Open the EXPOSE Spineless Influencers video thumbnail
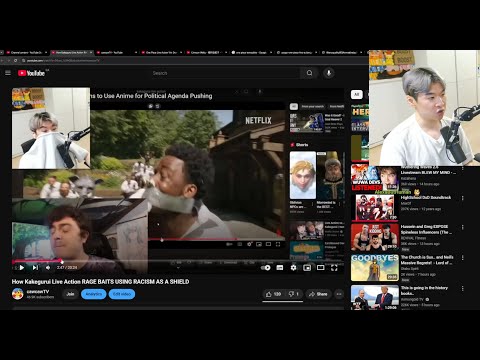 click(375, 237)
